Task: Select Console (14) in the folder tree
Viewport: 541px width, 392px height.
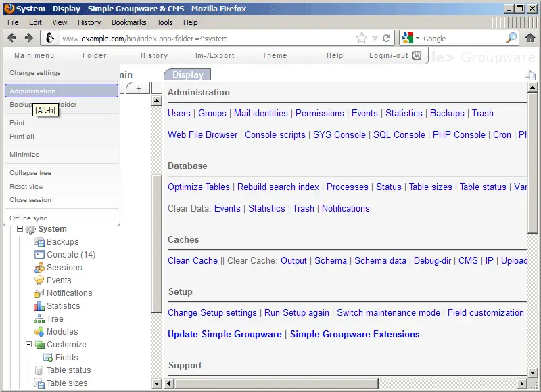Action: [x=71, y=255]
